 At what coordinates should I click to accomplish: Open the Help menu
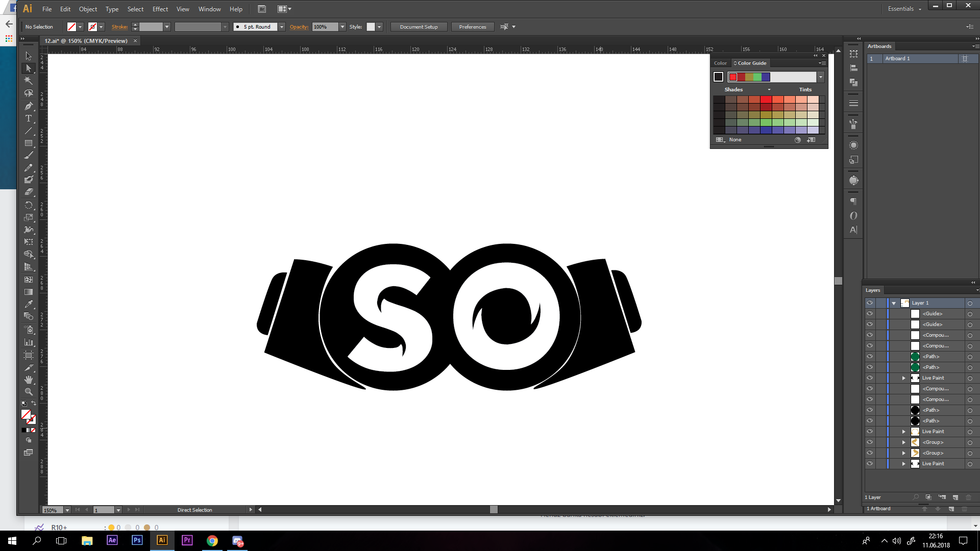236,9
